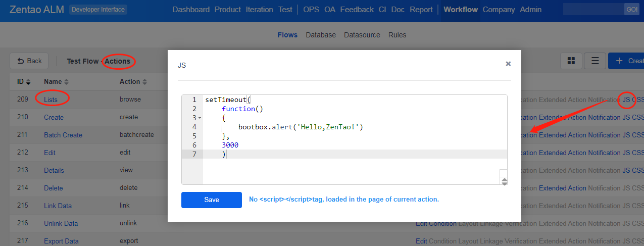Save the JS code
The height and width of the screenshot is (246, 644).
212,200
